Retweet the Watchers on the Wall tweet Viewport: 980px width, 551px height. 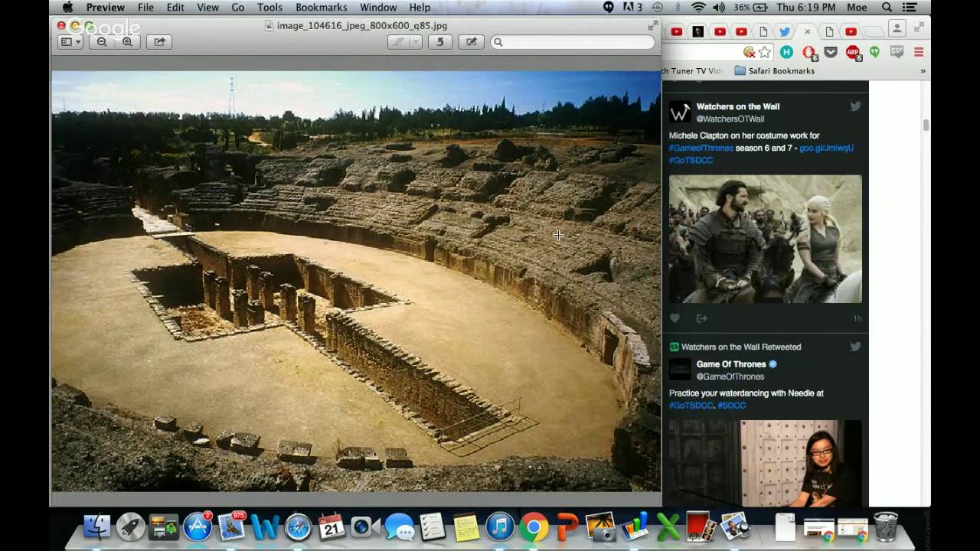[x=701, y=318]
